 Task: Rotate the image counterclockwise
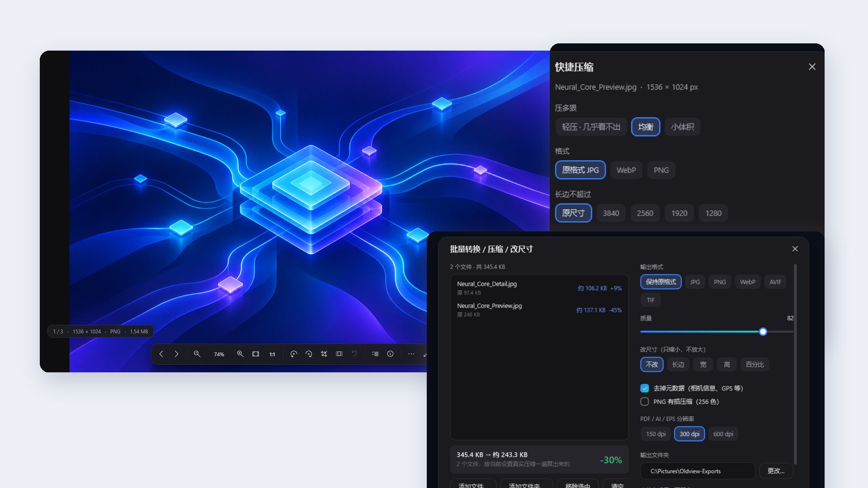click(x=294, y=354)
